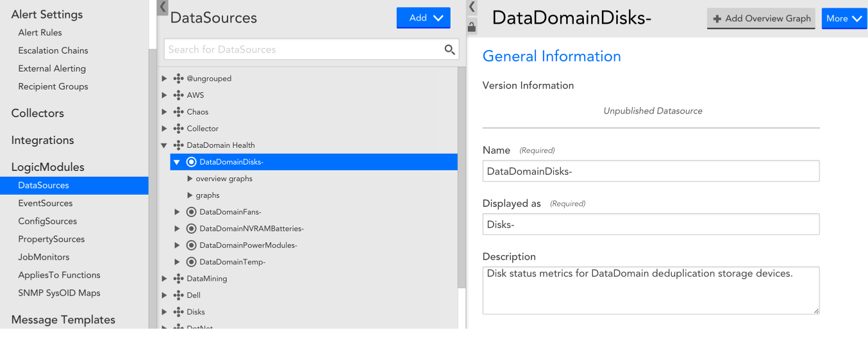Expand graphs under DataDomainDisks-
This screenshot has height=353, width=868.
(190, 195)
